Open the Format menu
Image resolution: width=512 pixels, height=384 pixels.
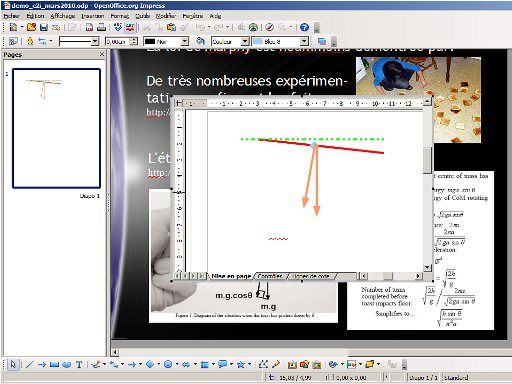pos(119,16)
